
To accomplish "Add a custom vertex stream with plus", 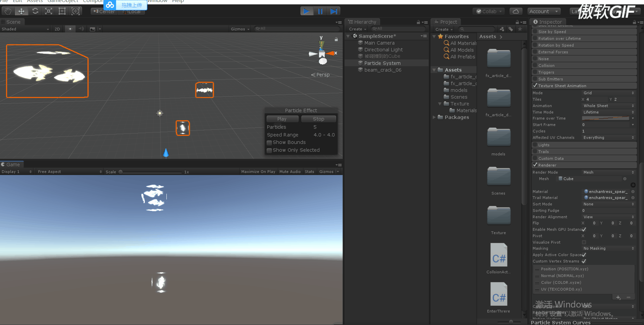I will coord(618,297).
